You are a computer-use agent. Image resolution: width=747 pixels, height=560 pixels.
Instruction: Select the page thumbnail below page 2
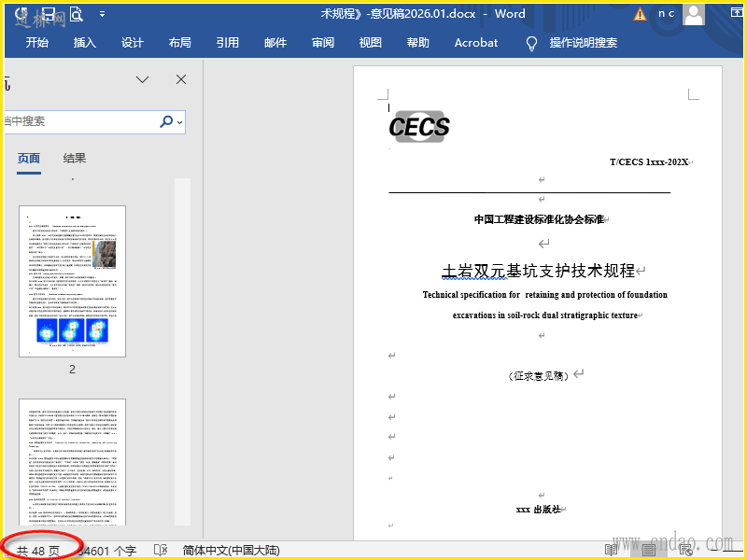coord(73,462)
